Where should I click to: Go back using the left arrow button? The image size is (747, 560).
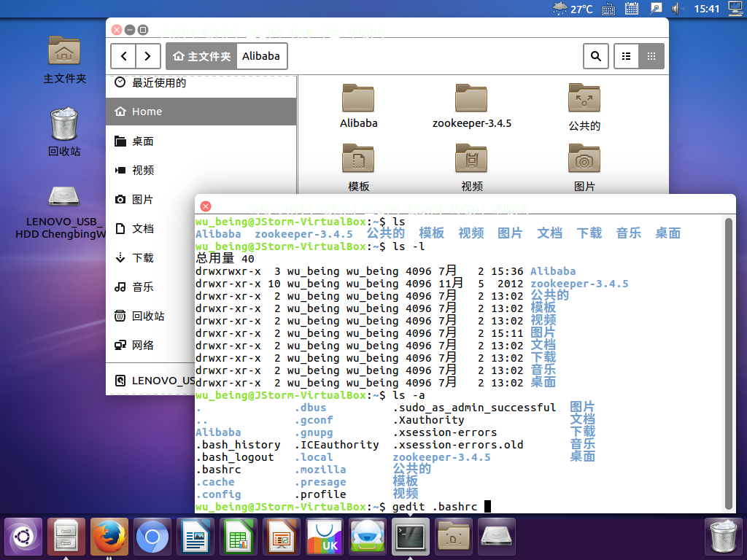pyautogui.click(x=123, y=56)
